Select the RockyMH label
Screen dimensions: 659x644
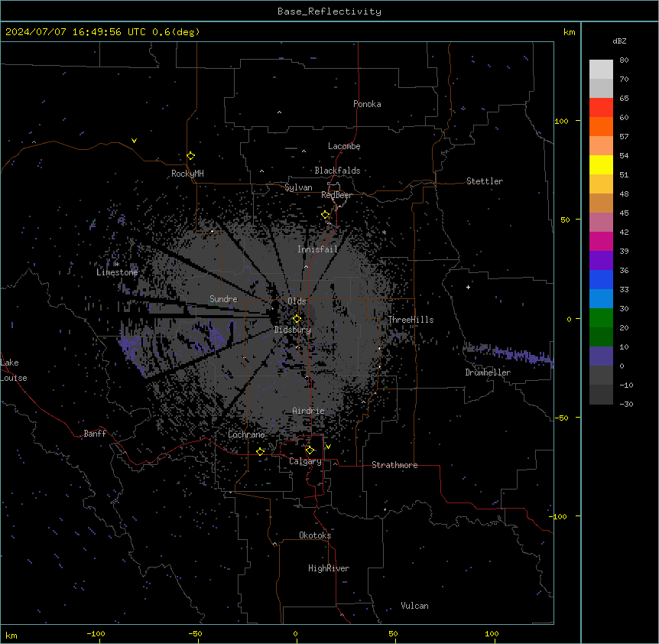(187, 174)
